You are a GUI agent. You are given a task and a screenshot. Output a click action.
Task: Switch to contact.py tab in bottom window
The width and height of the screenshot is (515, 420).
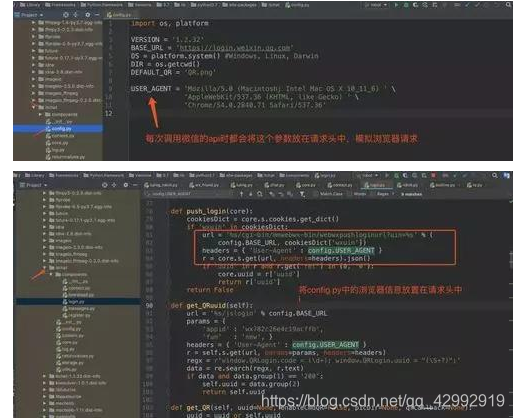340,185
